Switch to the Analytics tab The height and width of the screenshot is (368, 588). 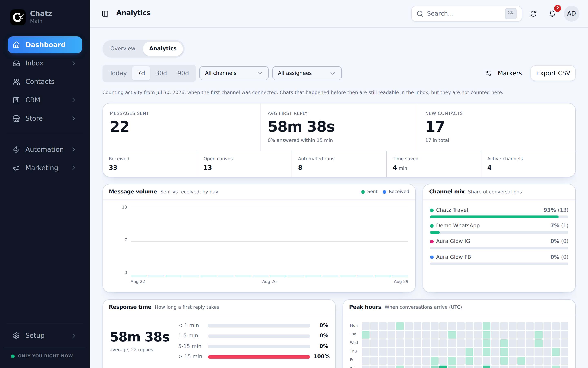coord(163,49)
